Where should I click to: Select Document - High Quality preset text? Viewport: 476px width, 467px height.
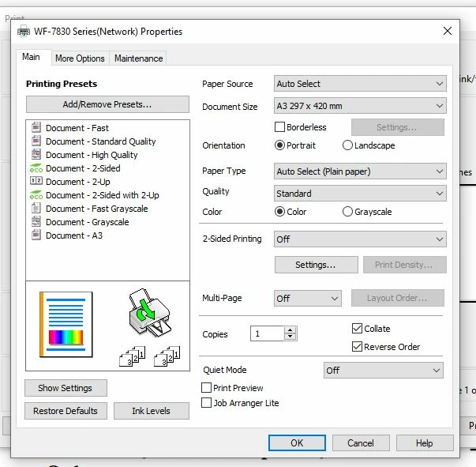pyautogui.click(x=92, y=155)
